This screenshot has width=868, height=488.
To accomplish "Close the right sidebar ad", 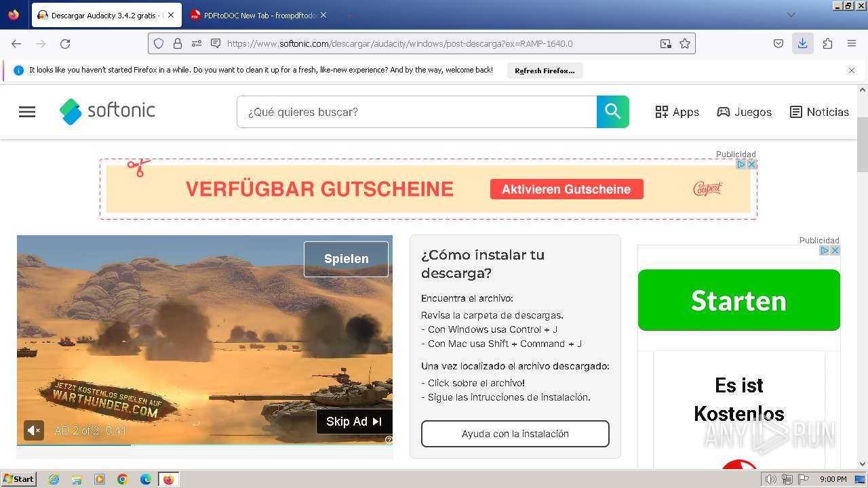I will [835, 250].
